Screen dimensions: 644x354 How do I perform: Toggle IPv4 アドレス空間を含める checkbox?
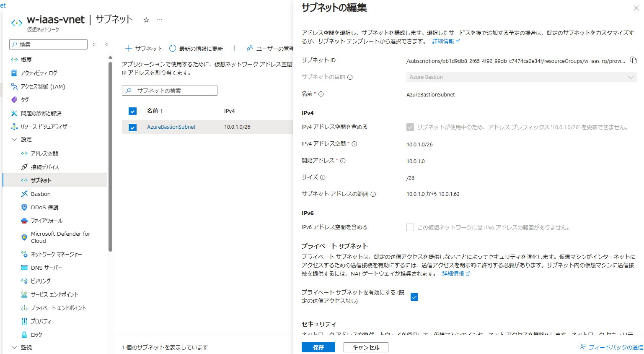(410, 127)
